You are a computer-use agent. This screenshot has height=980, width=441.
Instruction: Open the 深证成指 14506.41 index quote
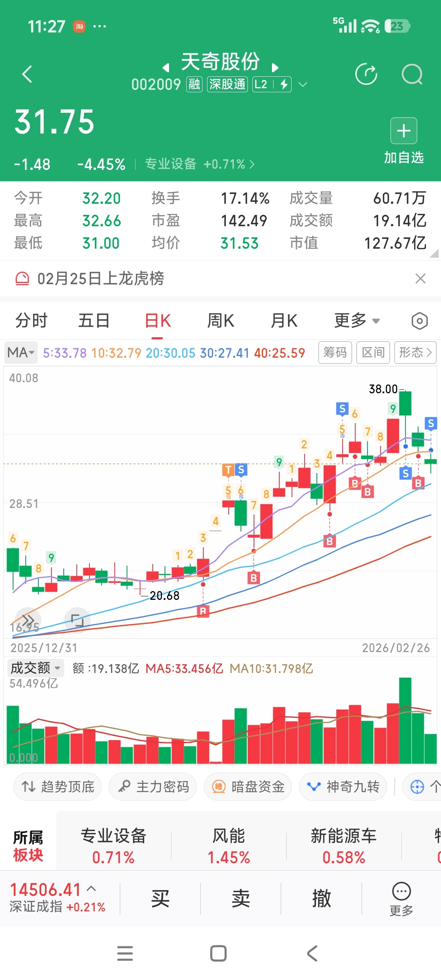tap(58, 898)
